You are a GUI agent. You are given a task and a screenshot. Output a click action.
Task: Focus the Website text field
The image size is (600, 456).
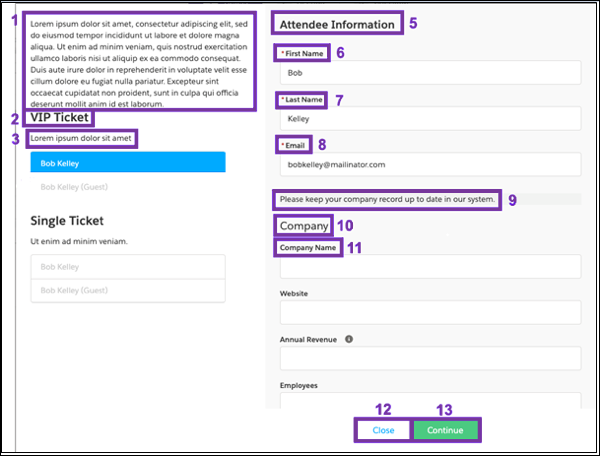[x=430, y=312]
